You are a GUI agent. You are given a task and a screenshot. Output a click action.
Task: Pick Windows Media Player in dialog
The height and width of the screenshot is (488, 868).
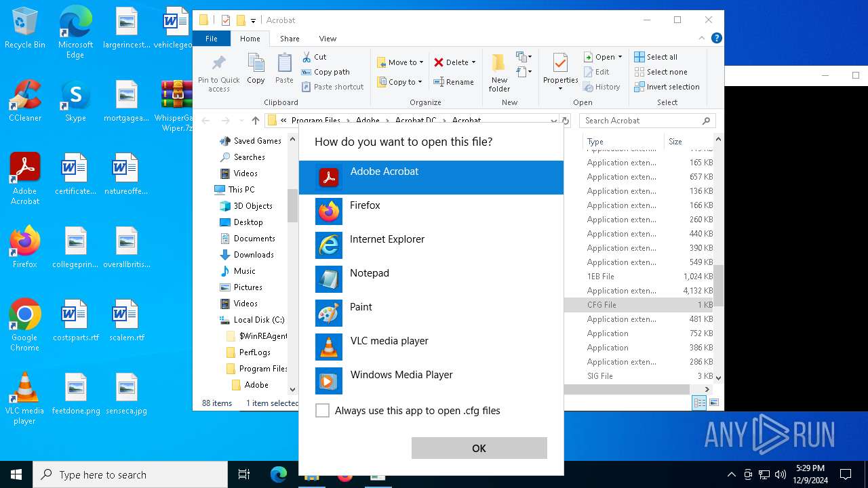tap(431, 381)
